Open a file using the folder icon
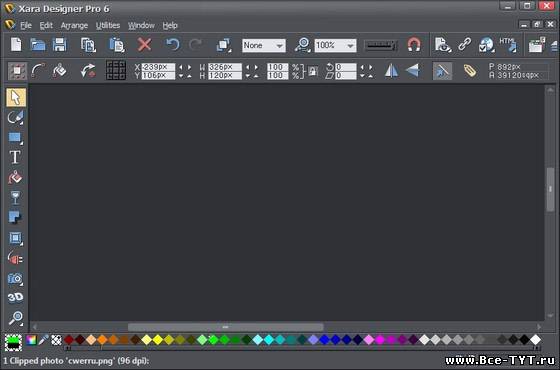The height and width of the screenshot is (370, 560). click(38, 45)
